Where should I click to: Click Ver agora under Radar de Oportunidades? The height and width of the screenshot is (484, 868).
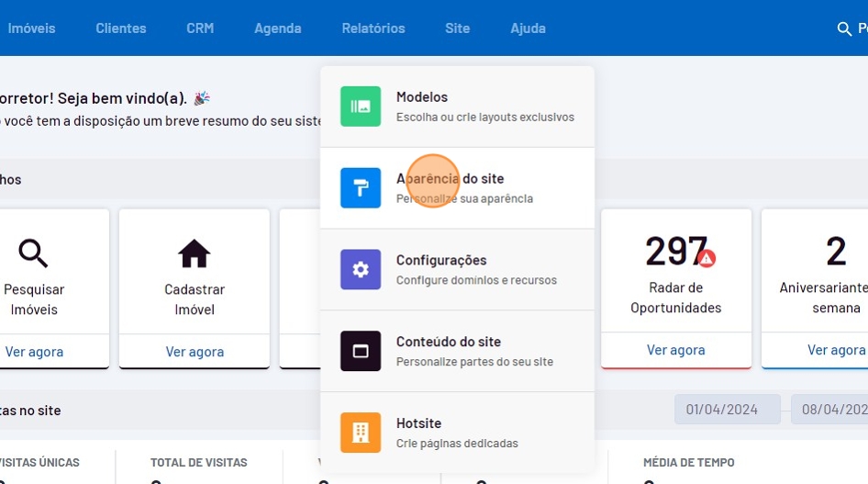[676, 350]
